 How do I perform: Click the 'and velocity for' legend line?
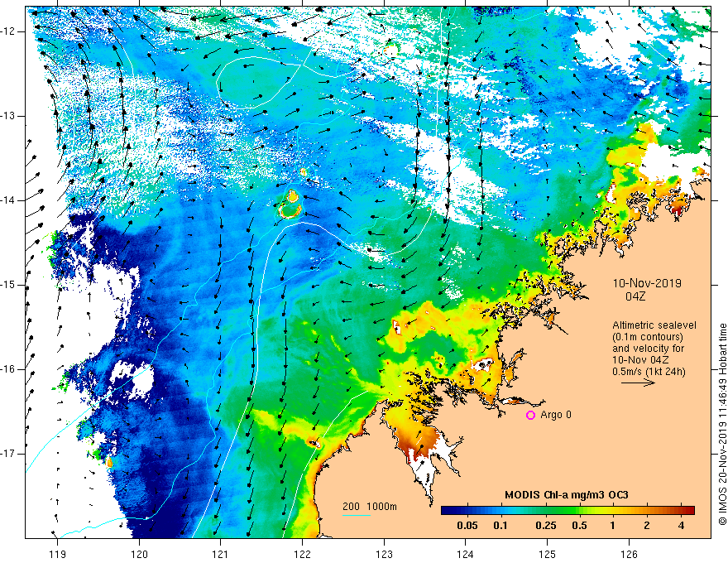[x=649, y=349]
